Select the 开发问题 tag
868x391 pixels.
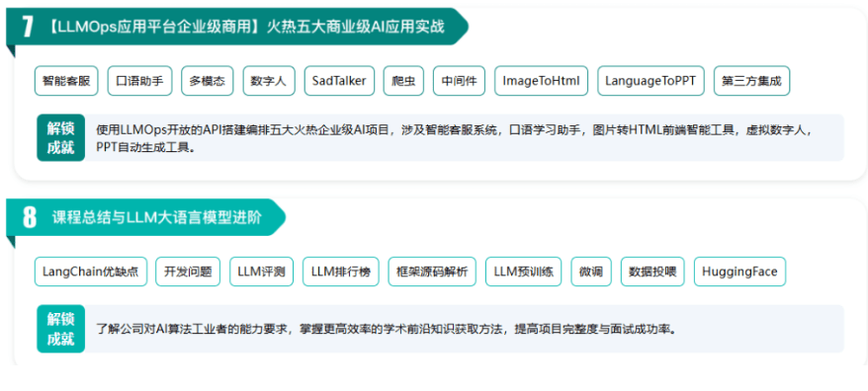click(x=188, y=272)
